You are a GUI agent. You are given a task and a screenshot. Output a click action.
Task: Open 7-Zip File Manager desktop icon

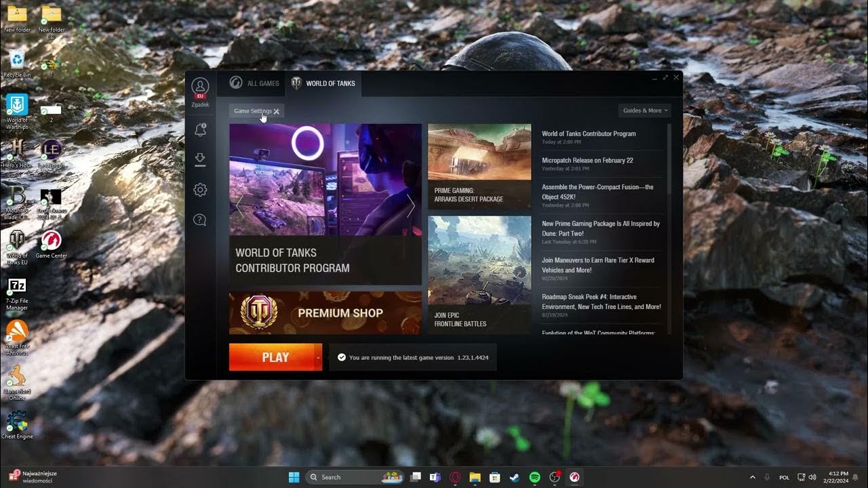(x=17, y=286)
